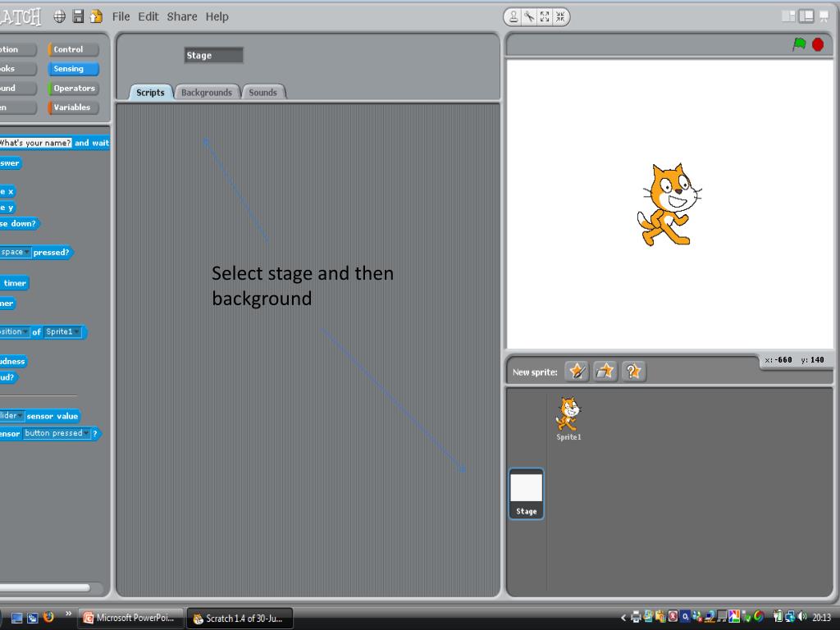Select the grow sprite tool
The width and height of the screenshot is (840, 630).
(x=544, y=16)
